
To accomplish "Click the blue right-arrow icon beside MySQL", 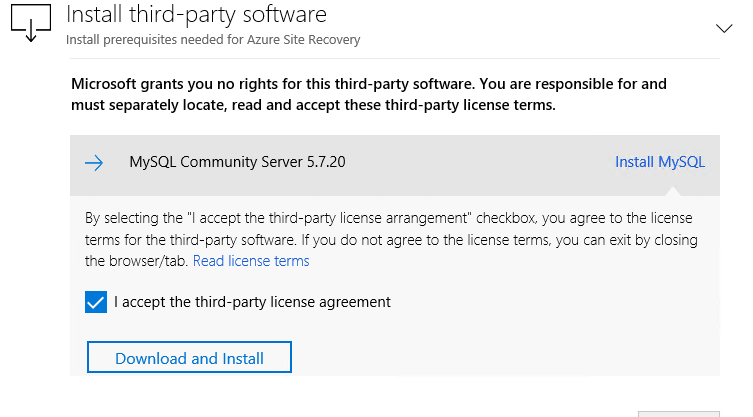I will tap(94, 163).
